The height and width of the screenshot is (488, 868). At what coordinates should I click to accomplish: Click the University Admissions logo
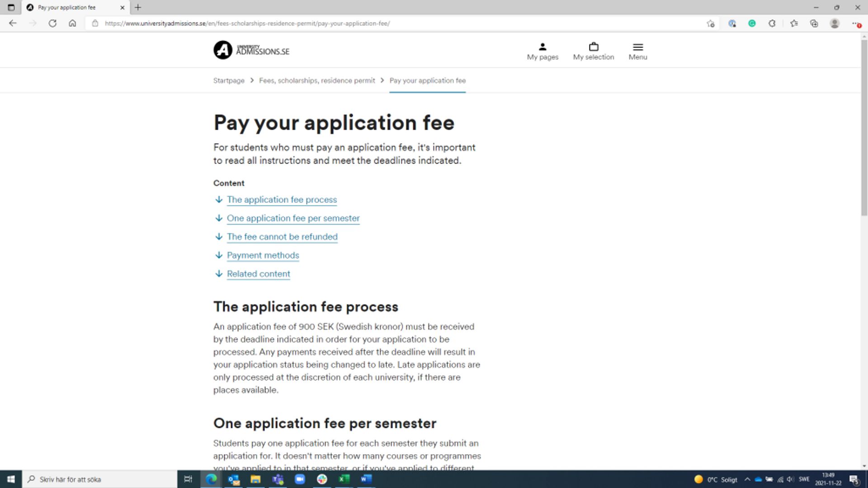coord(251,50)
